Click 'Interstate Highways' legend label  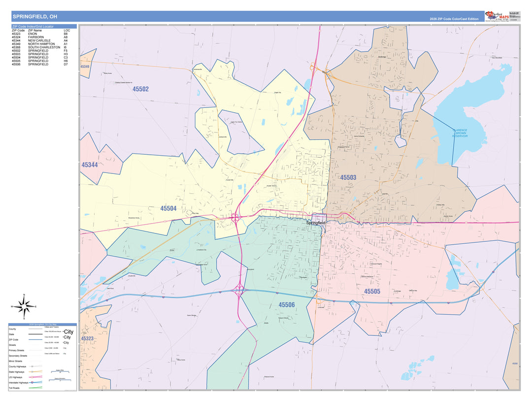(x=18, y=383)
